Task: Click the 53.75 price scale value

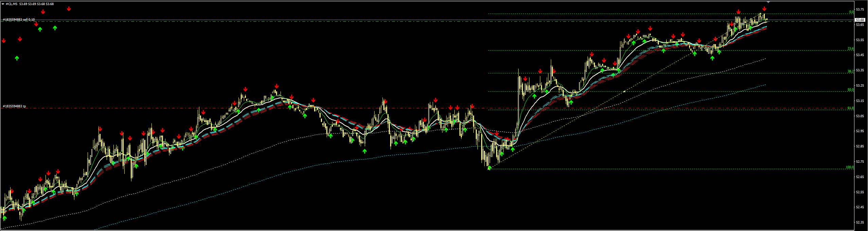Action: (x=860, y=10)
